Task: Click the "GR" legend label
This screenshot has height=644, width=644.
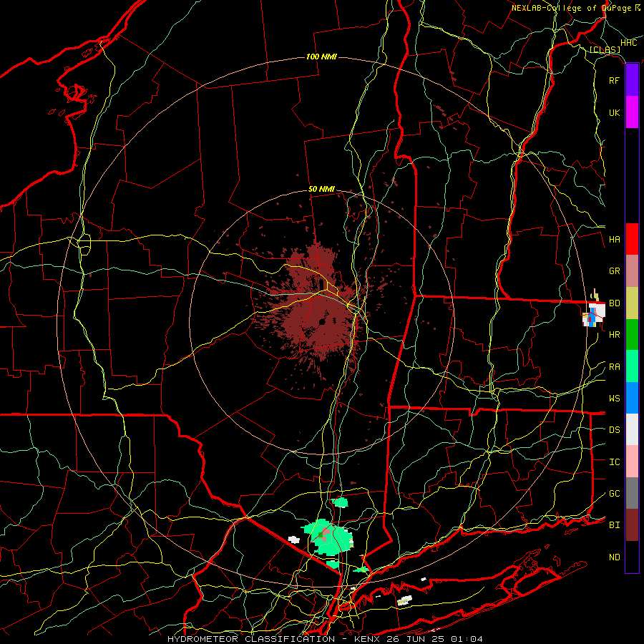Action: [x=614, y=271]
